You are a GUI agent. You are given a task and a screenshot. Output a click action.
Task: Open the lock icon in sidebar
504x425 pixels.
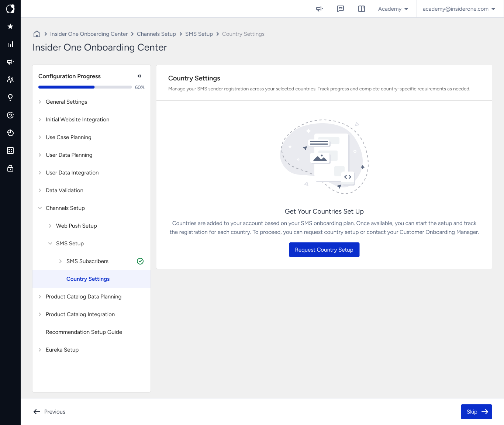(10, 168)
